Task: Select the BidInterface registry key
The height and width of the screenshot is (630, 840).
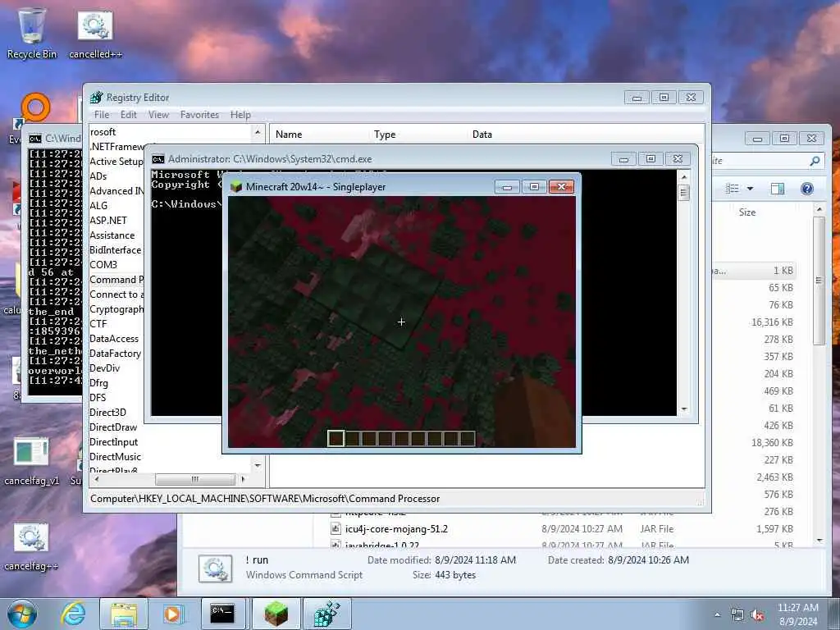Action: pos(115,250)
